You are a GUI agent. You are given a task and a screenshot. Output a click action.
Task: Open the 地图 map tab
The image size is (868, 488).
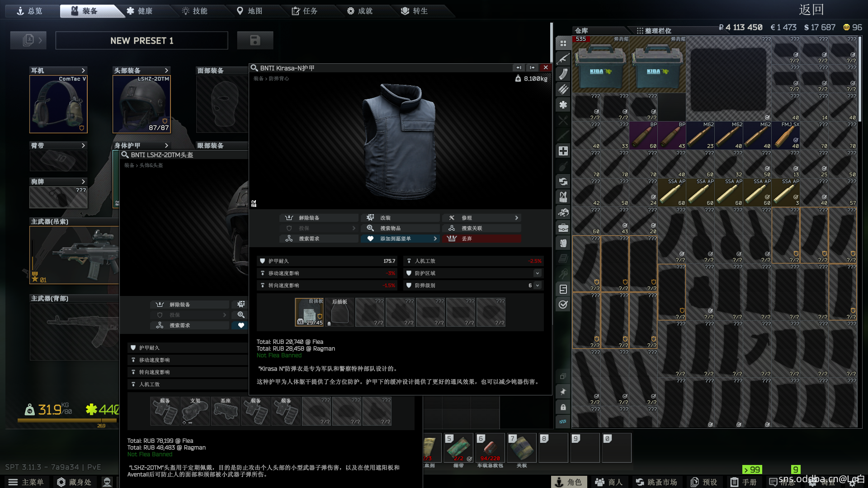point(250,11)
